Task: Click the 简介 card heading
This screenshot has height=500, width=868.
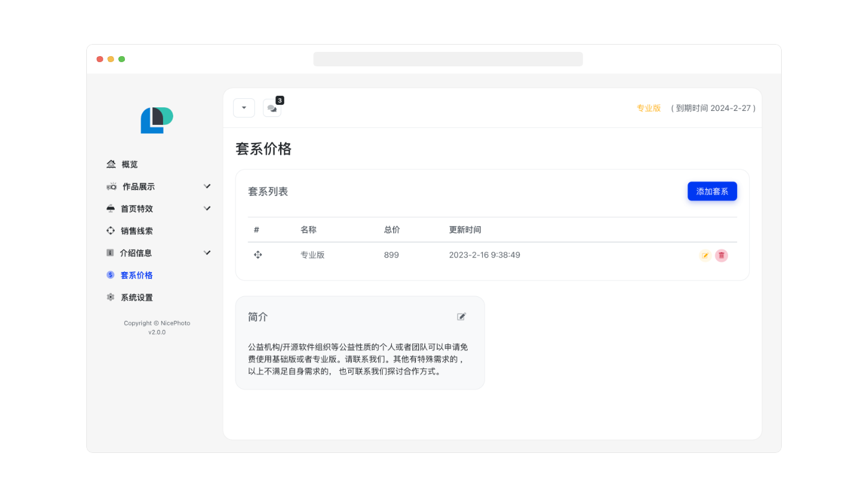Action: point(258,317)
